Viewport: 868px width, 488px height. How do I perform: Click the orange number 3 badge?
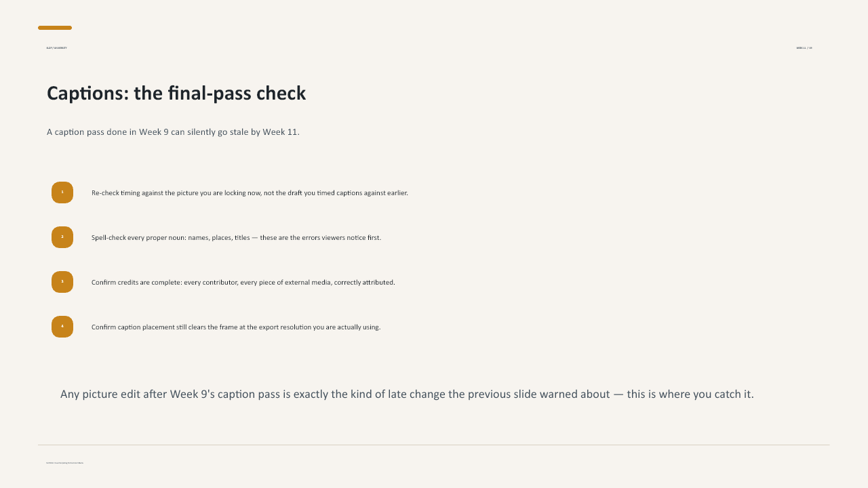pyautogui.click(x=62, y=282)
